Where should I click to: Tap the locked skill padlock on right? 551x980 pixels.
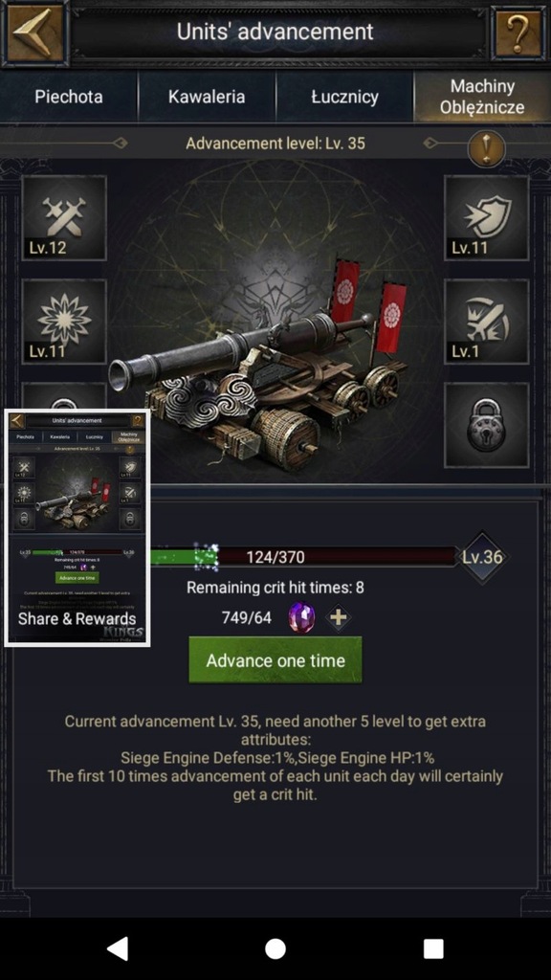click(x=487, y=425)
